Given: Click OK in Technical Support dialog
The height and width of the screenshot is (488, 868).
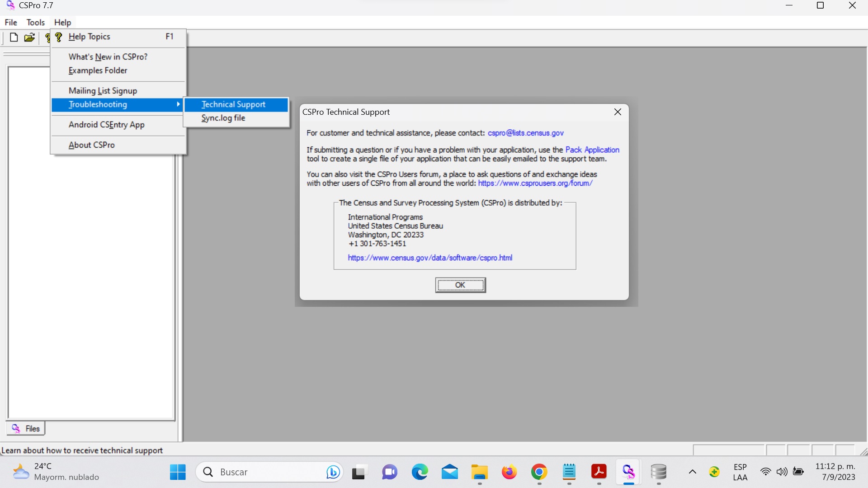Looking at the screenshot, I should coord(460,285).
